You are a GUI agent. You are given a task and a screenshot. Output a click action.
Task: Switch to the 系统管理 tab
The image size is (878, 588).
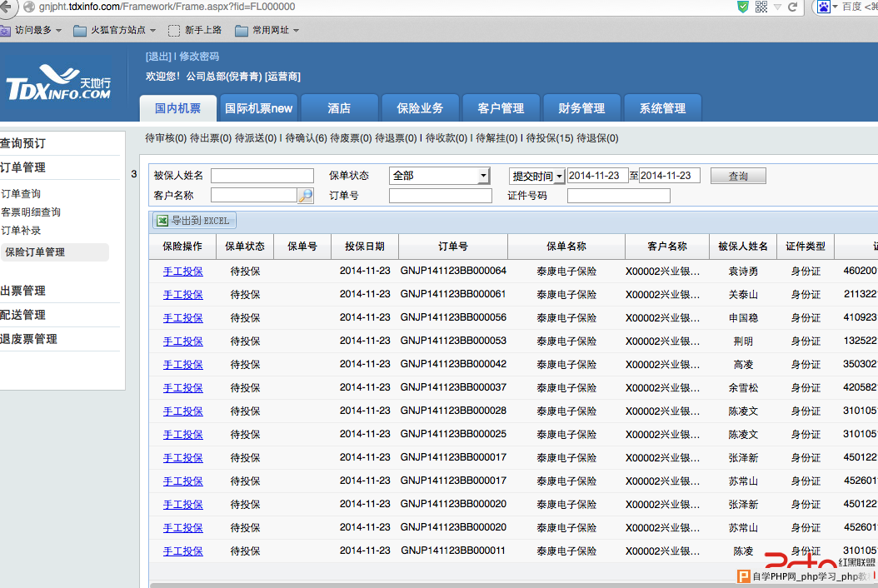click(x=662, y=108)
